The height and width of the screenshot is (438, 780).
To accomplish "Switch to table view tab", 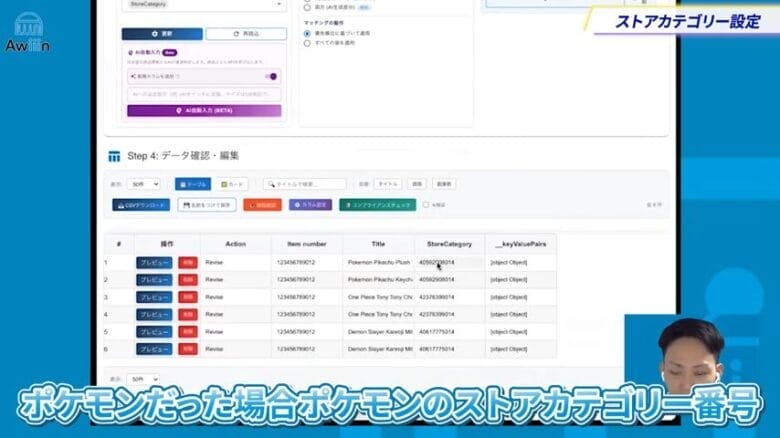I will point(193,184).
